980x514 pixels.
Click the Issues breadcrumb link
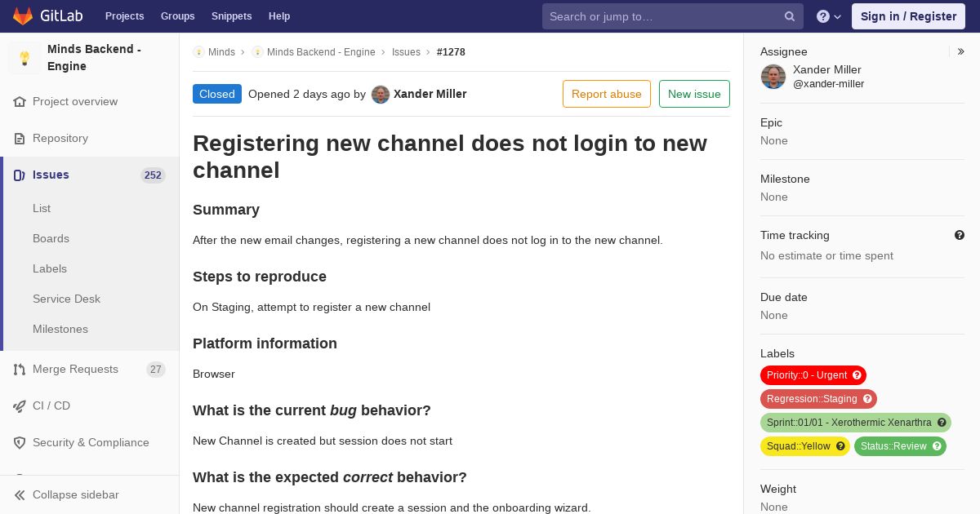(x=406, y=52)
